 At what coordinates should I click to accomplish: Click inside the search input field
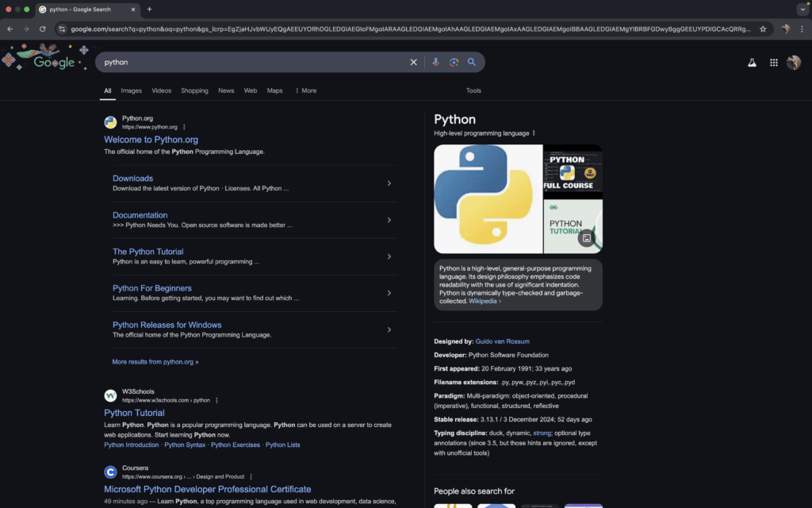[x=238, y=62]
